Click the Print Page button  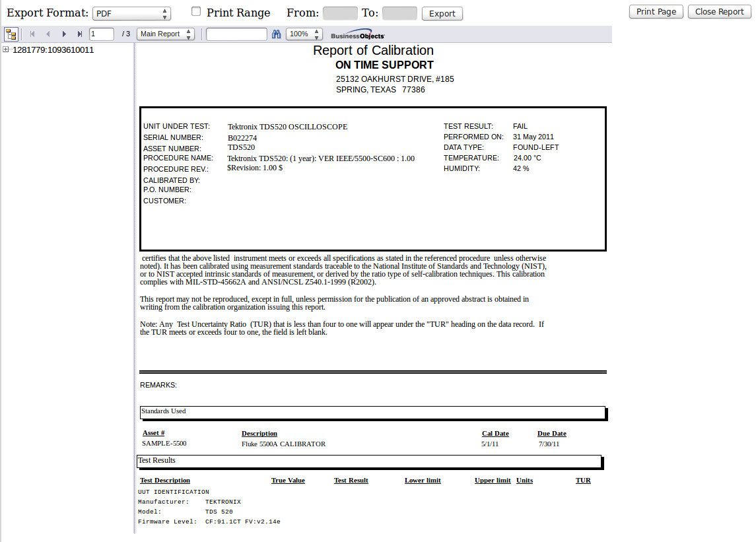click(656, 11)
